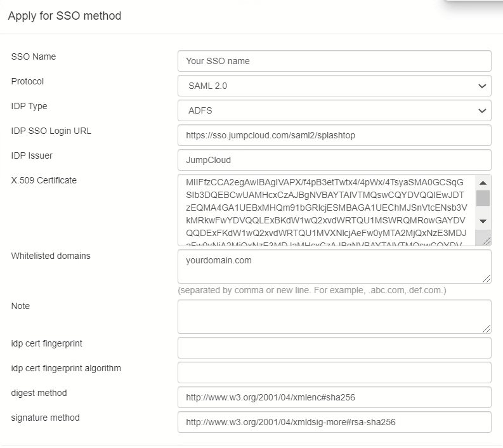Focus the IDP Issuer JumpCloud field

click(x=334, y=160)
